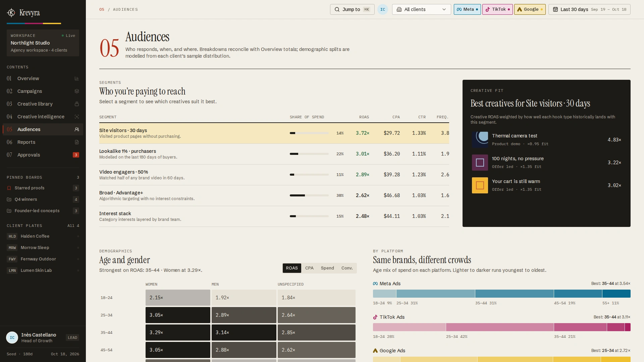
Task: Go to 01 Overview section
Action: [43, 78]
